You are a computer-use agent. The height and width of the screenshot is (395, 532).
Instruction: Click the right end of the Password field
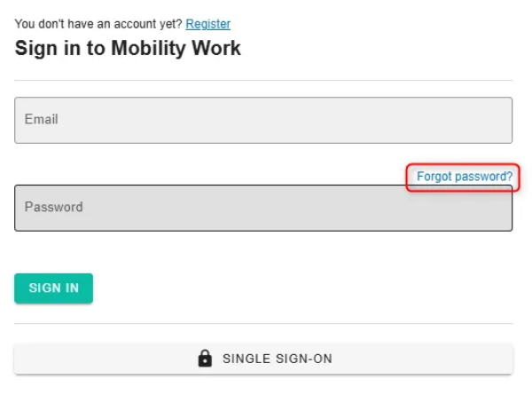[x=492, y=208]
